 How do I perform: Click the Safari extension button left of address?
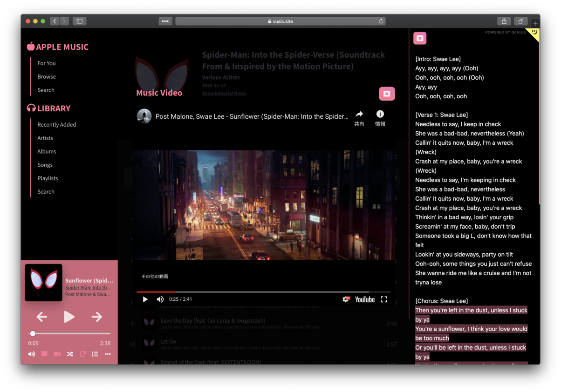(x=165, y=21)
